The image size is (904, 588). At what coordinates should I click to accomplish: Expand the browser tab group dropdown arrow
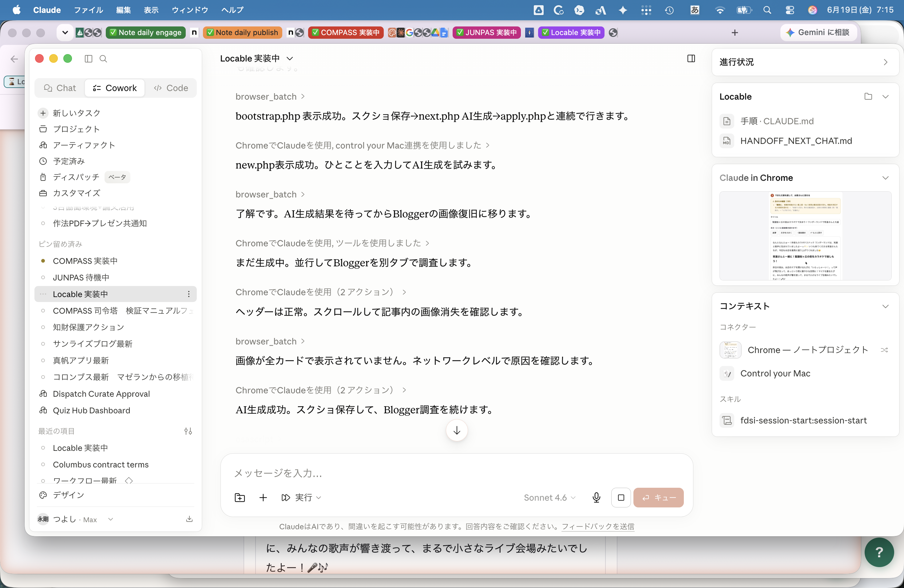click(65, 33)
